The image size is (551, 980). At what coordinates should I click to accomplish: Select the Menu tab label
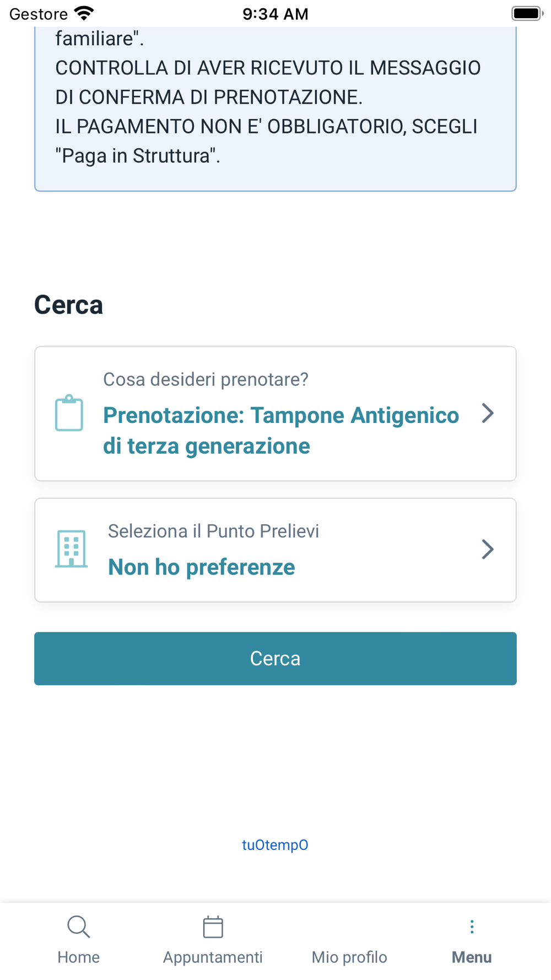[472, 957]
